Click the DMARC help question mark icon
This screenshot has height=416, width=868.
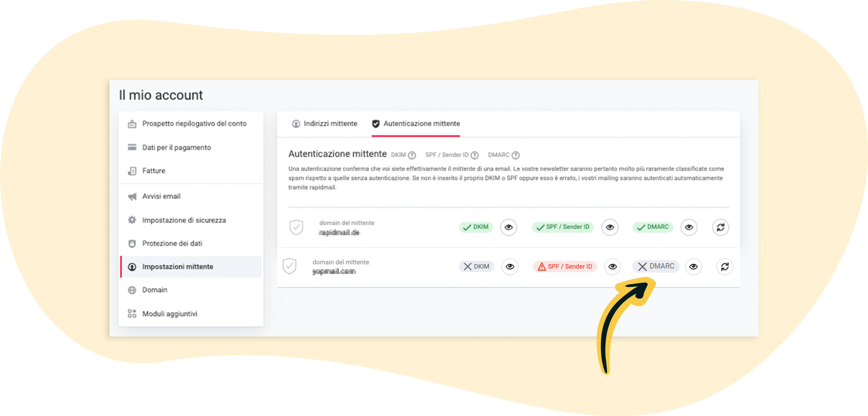coord(516,155)
